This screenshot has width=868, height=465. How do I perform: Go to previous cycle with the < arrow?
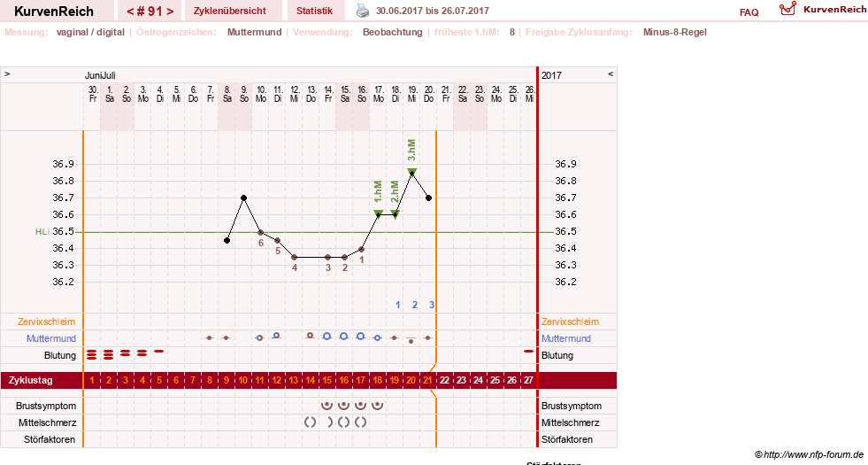130,12
